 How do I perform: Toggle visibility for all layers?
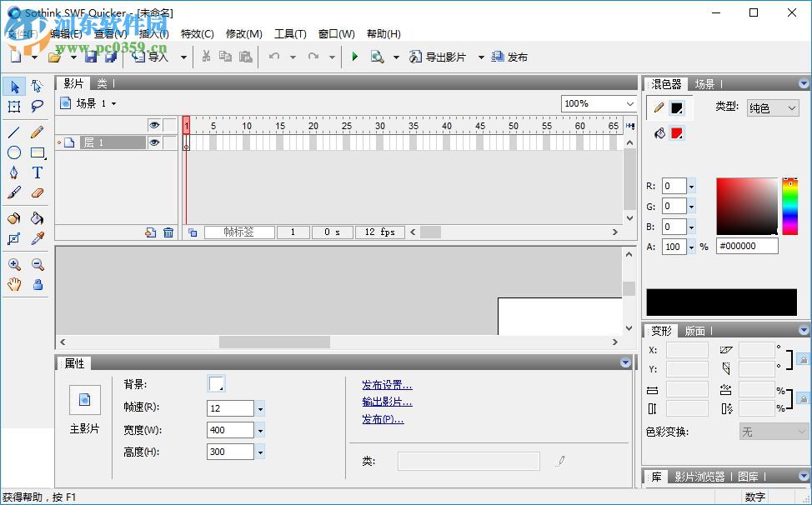point(154,123)
